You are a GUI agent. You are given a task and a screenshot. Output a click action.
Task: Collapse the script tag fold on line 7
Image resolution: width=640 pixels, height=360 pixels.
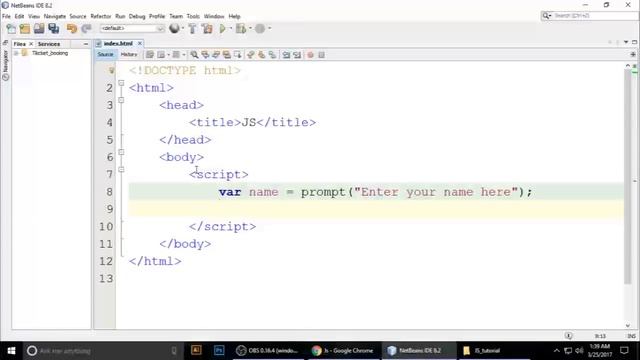[121, 169]
